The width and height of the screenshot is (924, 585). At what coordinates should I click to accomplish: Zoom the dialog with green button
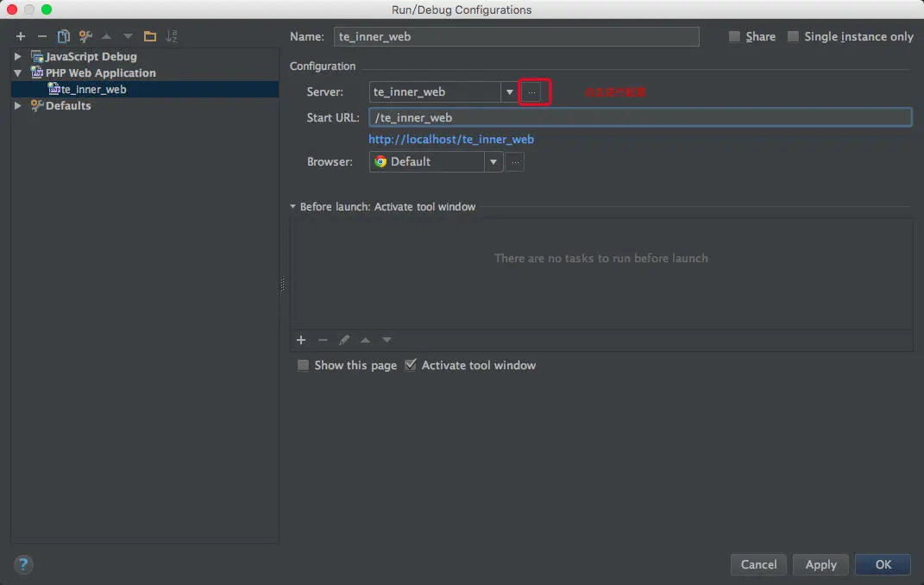47,9
